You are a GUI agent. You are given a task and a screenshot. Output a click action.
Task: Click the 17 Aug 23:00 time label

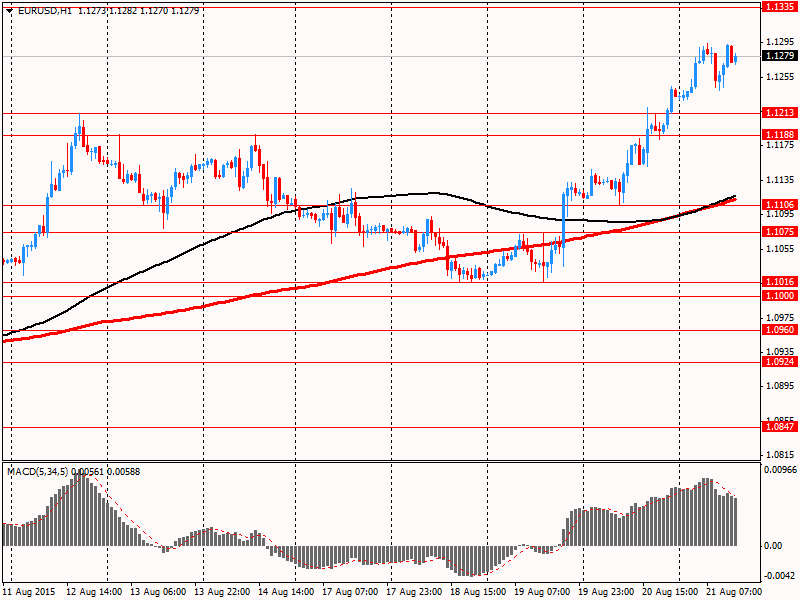(x=414, y=592)
